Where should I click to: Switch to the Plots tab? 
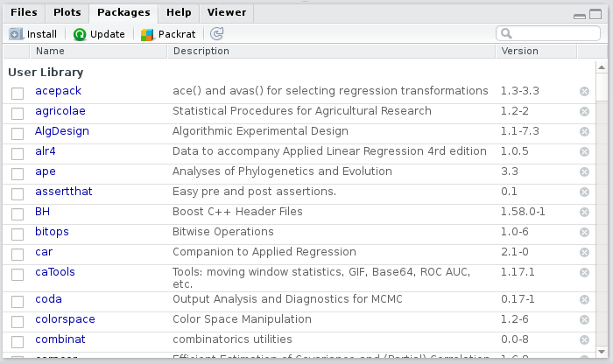pyautogui.click(x=67, y=12)
